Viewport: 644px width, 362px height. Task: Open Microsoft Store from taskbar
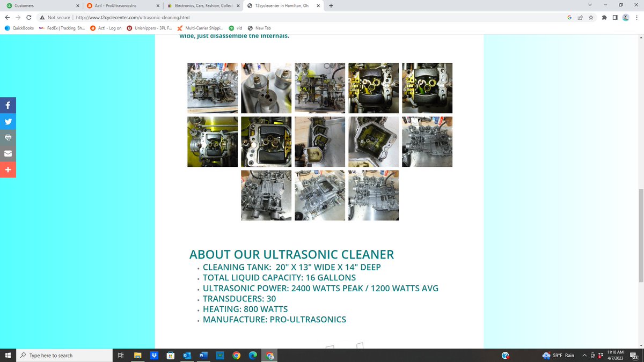pyautogui.click(x=170, y=355)
